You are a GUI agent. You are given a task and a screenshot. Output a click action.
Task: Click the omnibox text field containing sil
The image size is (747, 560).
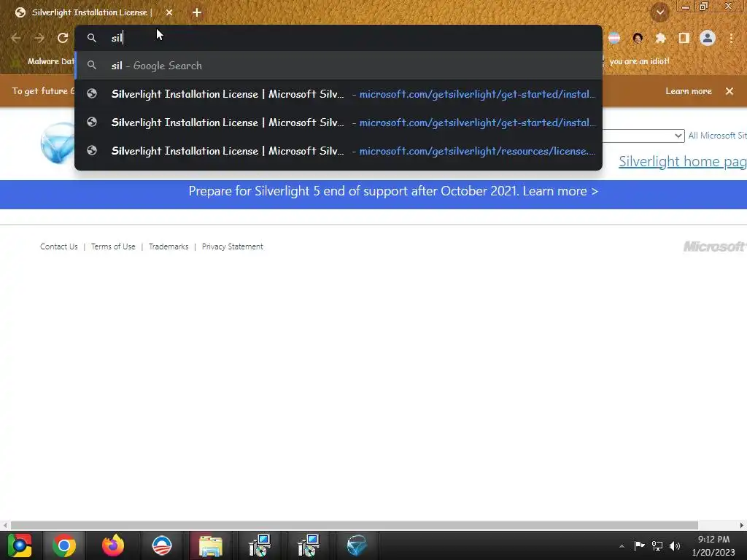(338, 38)
